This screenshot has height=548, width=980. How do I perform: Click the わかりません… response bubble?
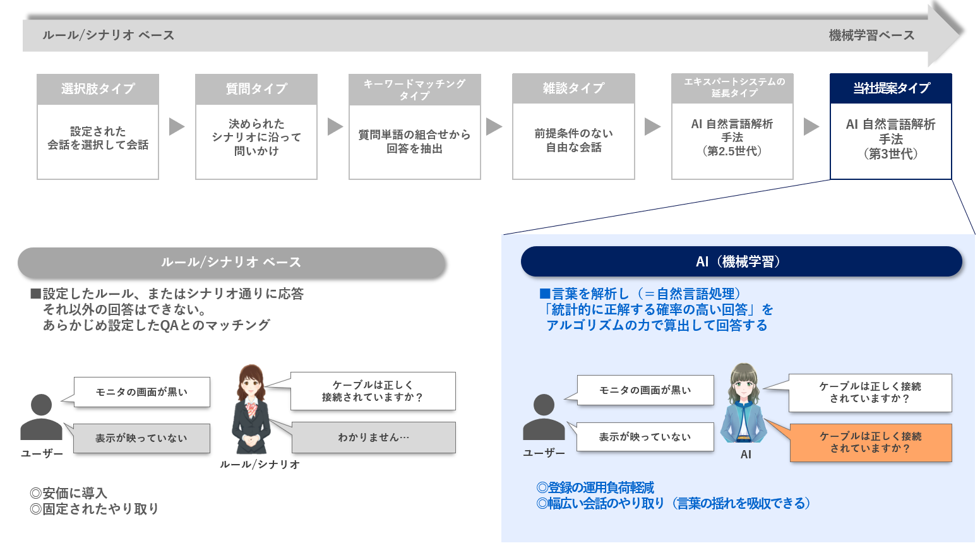[373, 437]
